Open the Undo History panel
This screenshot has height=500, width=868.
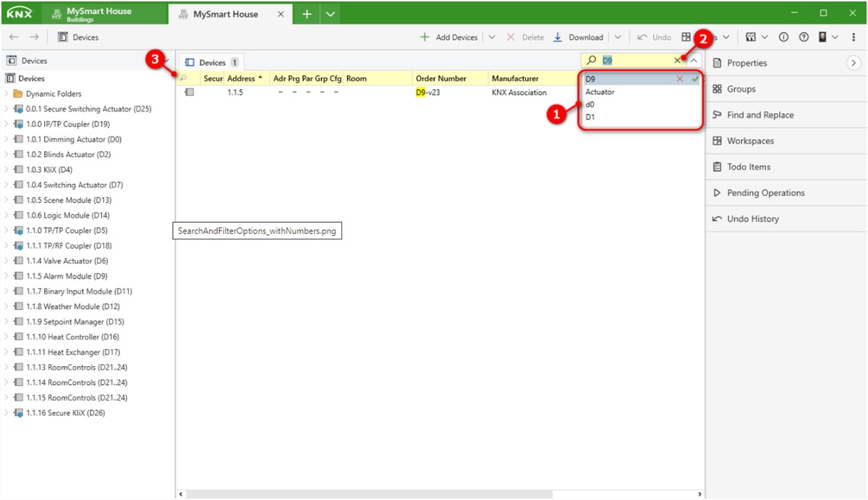click(786, 219)
